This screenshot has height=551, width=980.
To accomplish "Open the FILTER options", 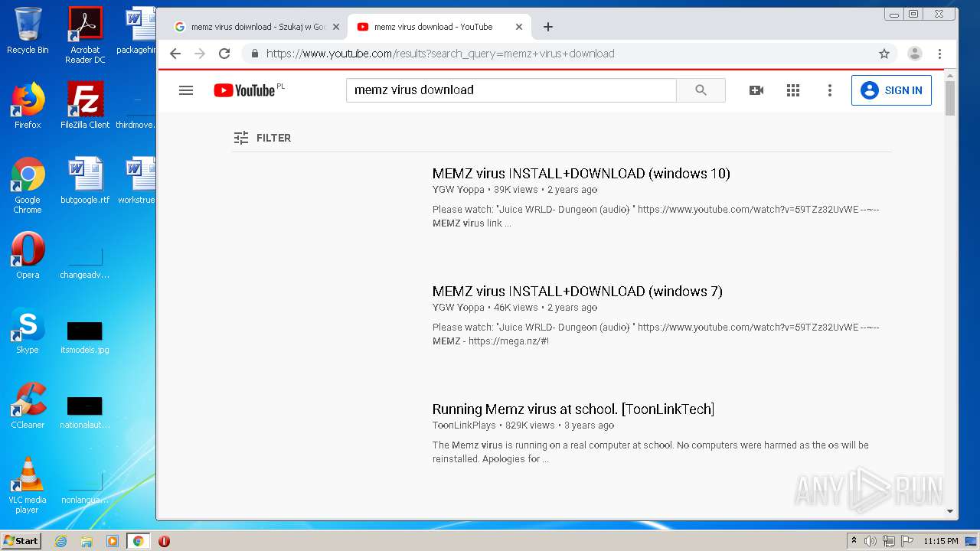I will click(x=262, y=138).
